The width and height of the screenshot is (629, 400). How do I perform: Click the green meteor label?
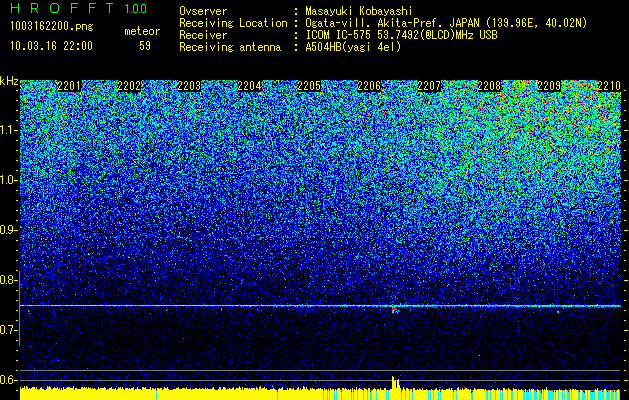pyautogui.click(x=142, y=31)
